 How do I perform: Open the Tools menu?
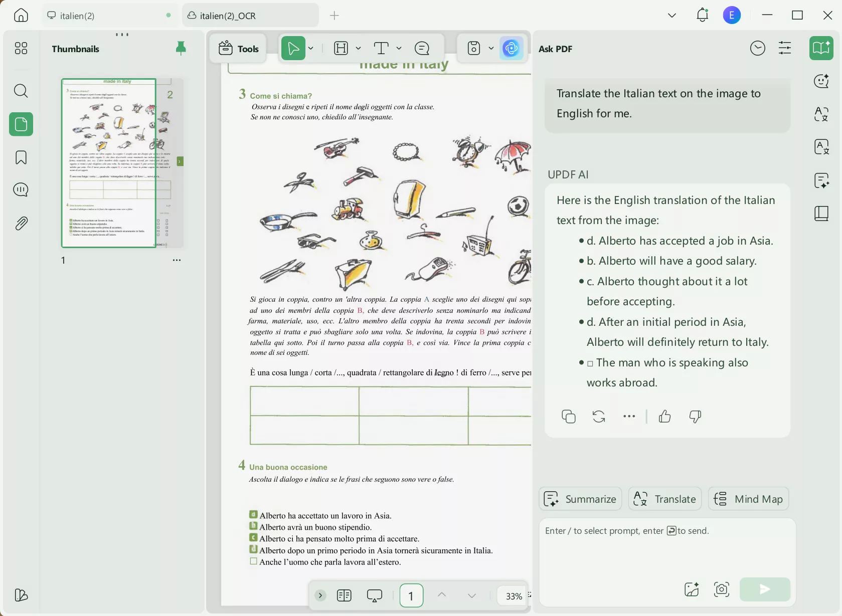click(239, 49)
